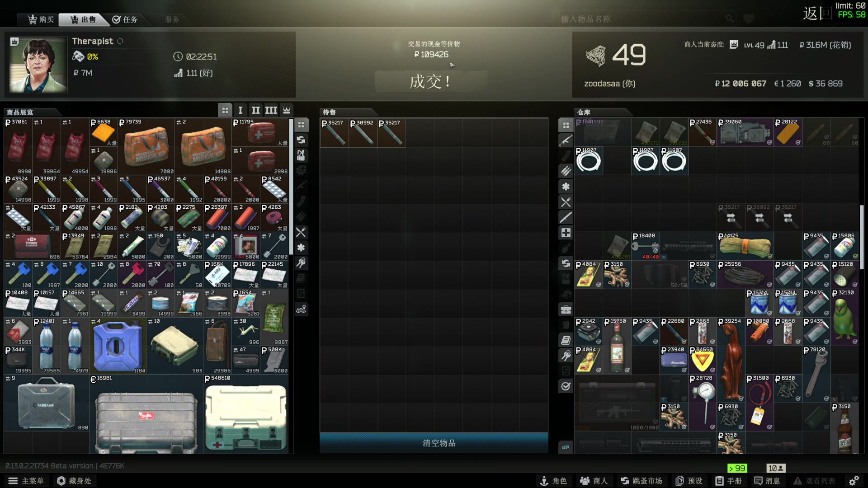This screenshot has height=488, width=868.
Task: Filter stash by quest checkmark icon
Action: pos(566,386)
